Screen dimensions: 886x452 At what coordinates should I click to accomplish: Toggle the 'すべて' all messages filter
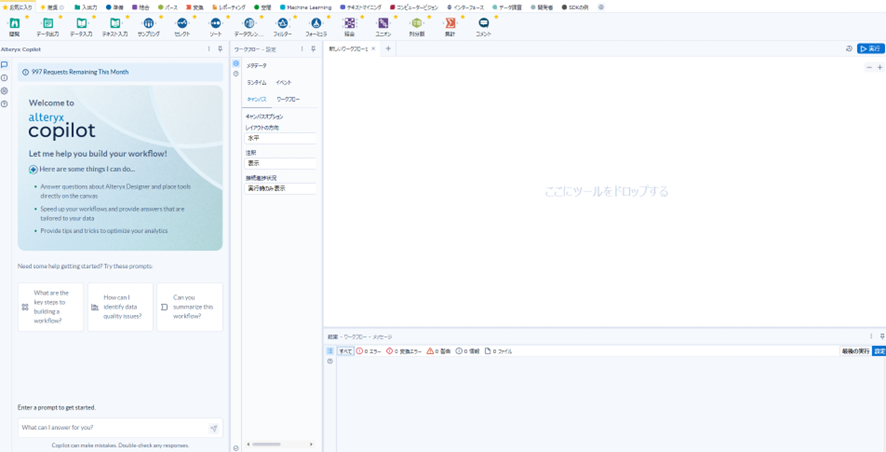point(346,351)
